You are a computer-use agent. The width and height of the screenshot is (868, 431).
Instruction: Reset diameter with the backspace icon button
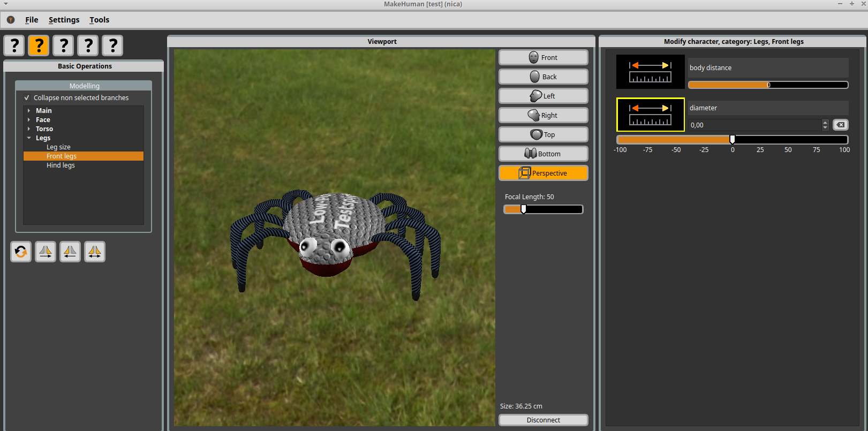[x=840, y=125]
